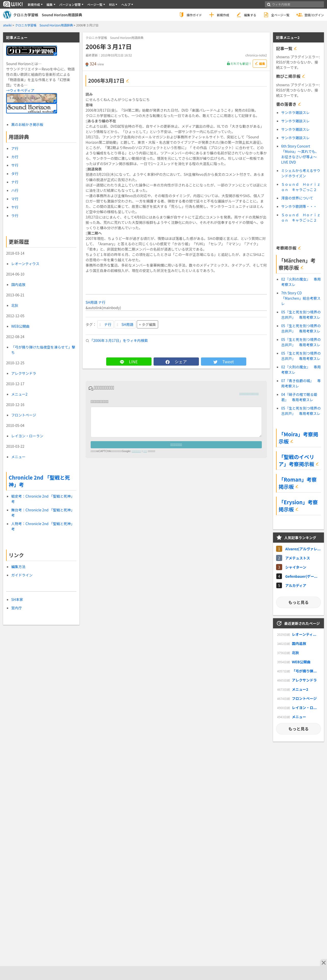The width and height of the screenshot is (327, 980).
Task: Open the バージョン管理 dropdown menu
Action: tap(71, 5)
